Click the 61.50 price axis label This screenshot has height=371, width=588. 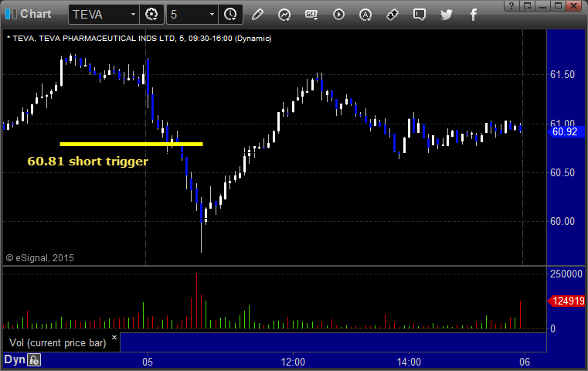563,75
